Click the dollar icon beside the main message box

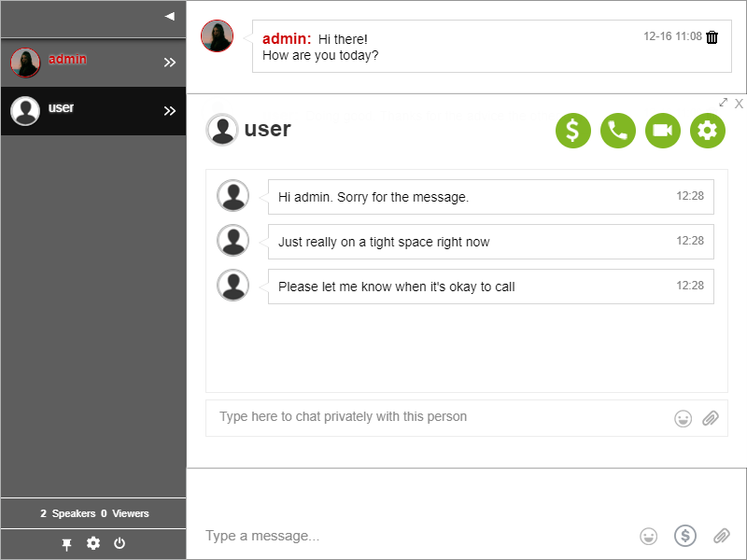click(x=685, y=536)
